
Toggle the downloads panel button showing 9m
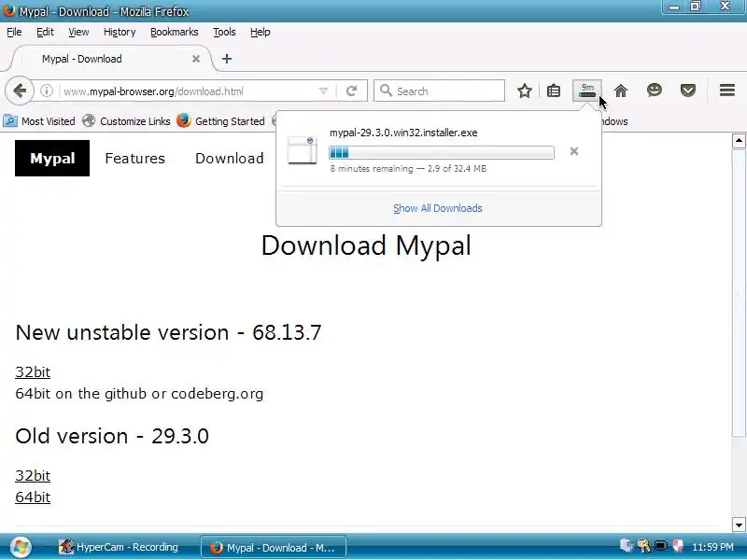click(x=587, y=90)
